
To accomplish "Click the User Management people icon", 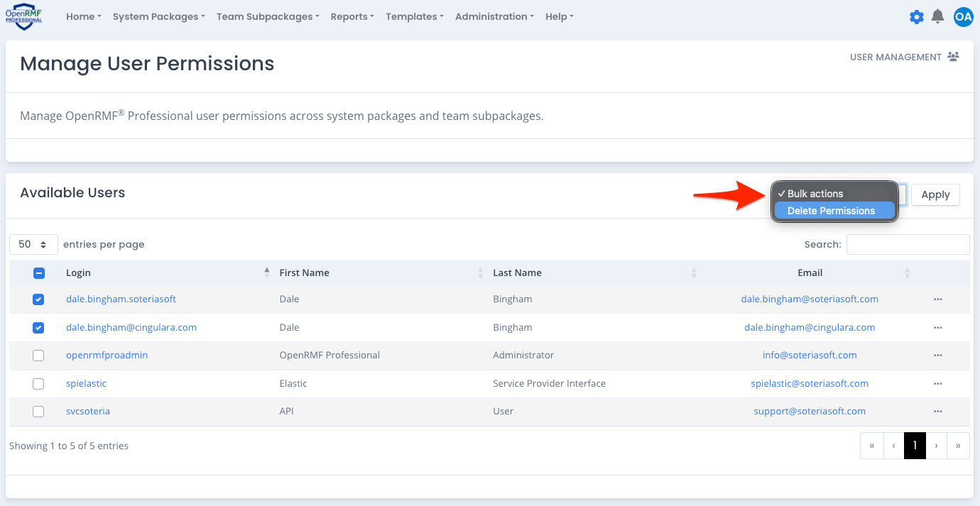I will pos(953,57).
